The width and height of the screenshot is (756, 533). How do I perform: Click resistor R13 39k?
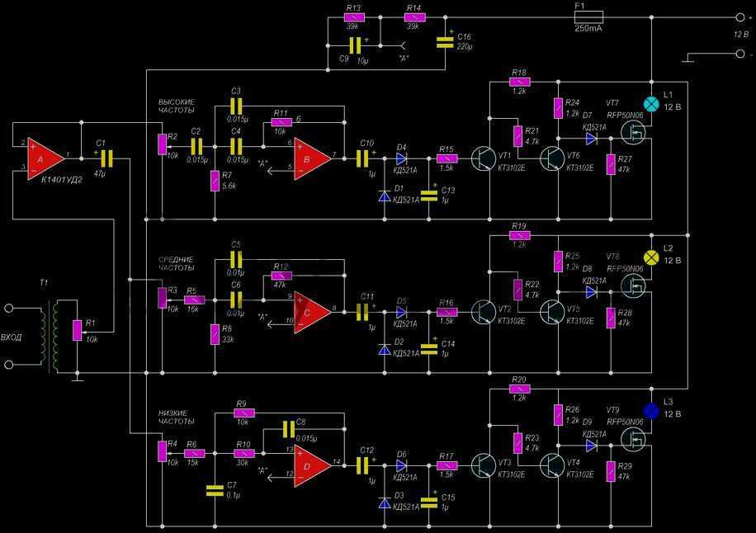click(353, 17)
